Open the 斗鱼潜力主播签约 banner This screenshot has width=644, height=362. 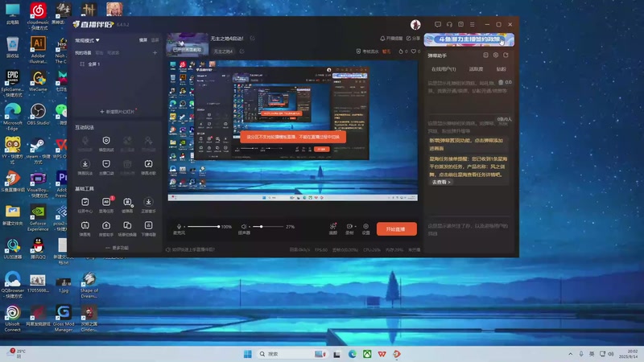point(469,39)
